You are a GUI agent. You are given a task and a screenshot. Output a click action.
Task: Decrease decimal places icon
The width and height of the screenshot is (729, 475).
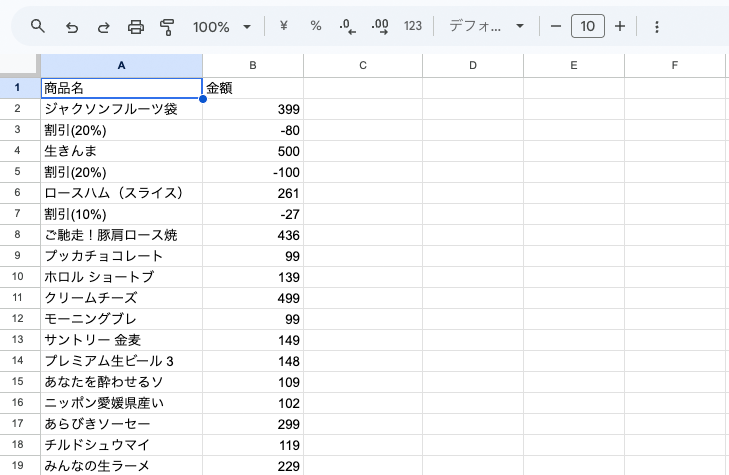347,26
